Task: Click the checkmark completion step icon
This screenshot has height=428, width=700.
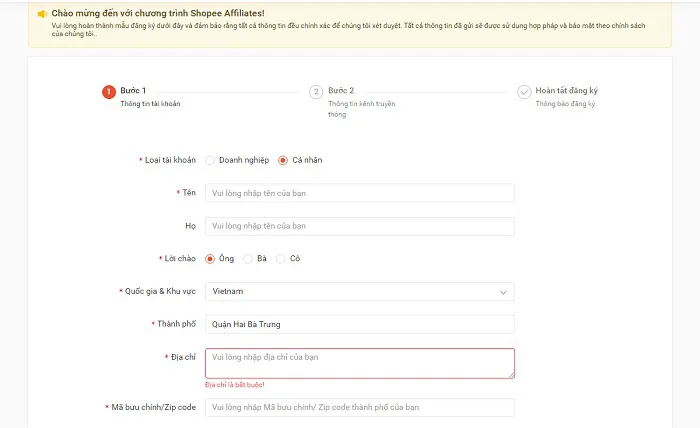Action: point(524,92)
